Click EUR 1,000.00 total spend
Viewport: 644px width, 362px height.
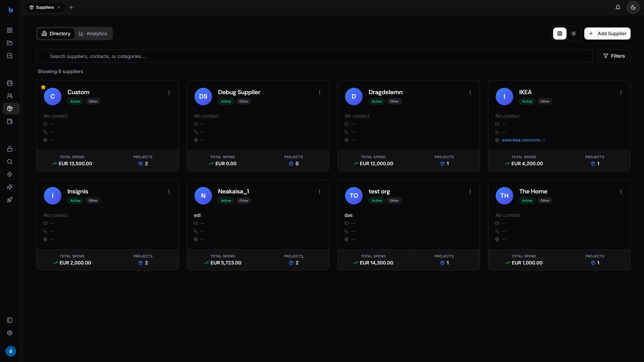click(x=527, y=263)
